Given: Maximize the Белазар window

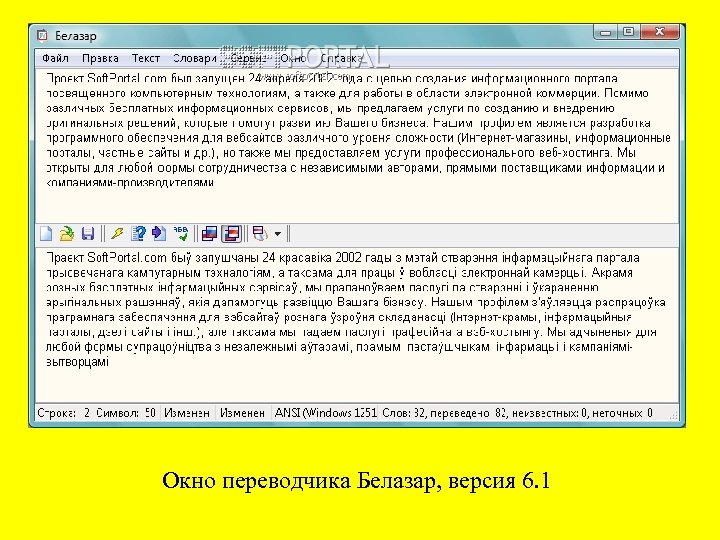Looking at the screenshot, I should [628, 32].
